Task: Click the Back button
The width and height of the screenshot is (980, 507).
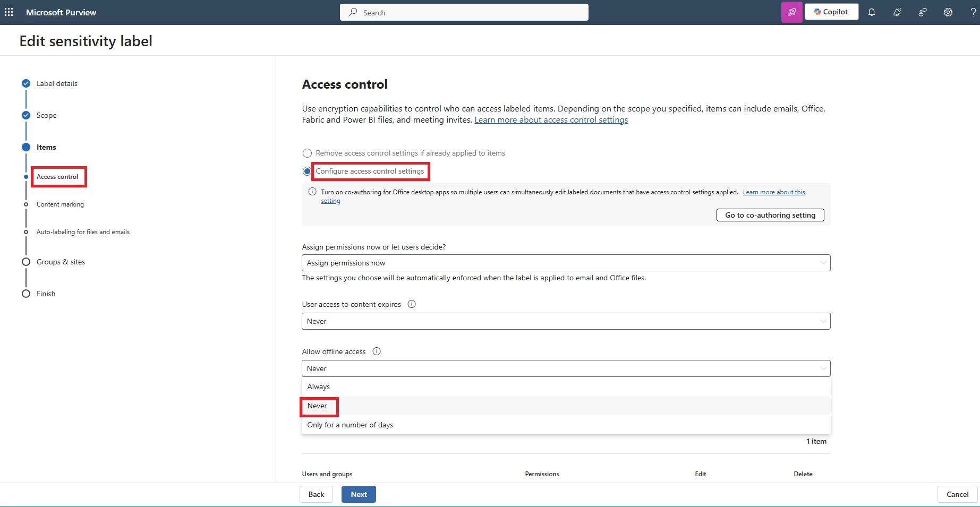Action: (316, 494)
